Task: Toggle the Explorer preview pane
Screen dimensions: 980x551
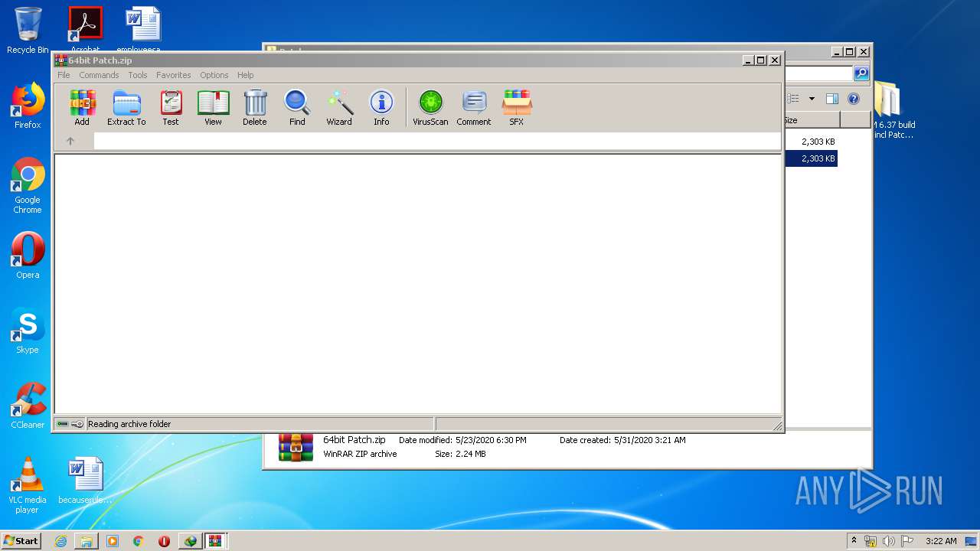Action: pos(832,99)
